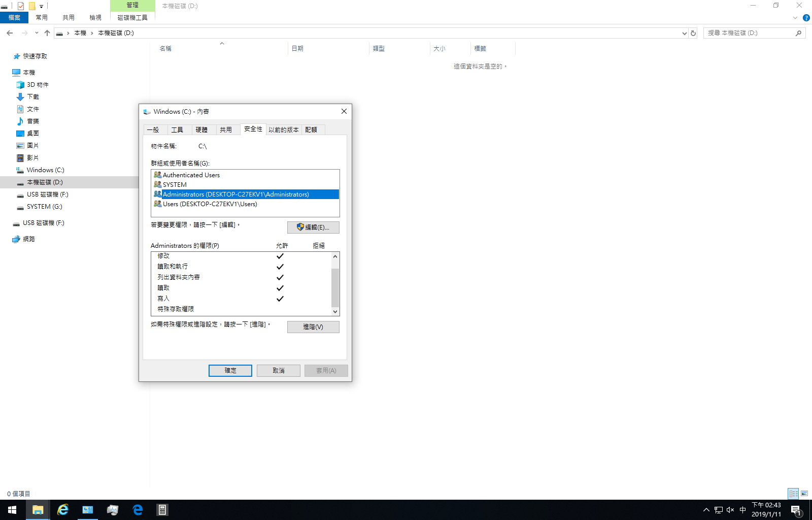The width and height of the screenshot is (812, 520).
Task: Cancel the properties dialog with 取消
Action: pyautogui.click(x=279, y=371)
